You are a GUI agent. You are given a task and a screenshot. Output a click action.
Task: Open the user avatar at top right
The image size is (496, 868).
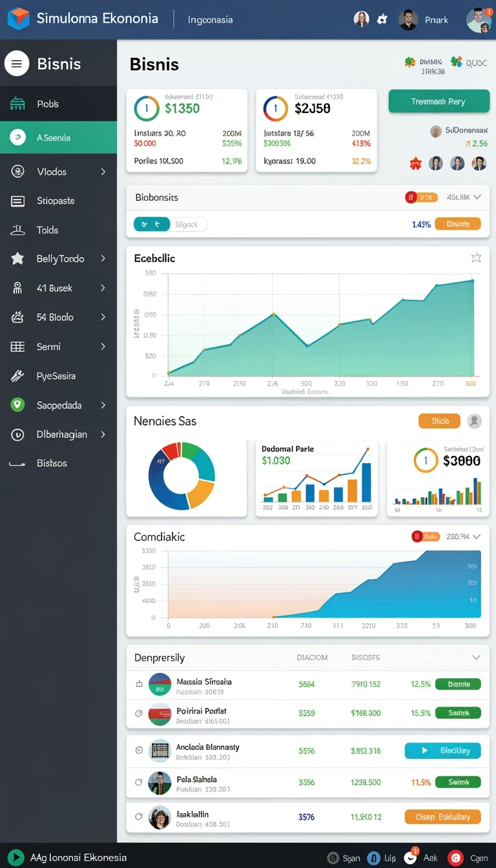479,19
